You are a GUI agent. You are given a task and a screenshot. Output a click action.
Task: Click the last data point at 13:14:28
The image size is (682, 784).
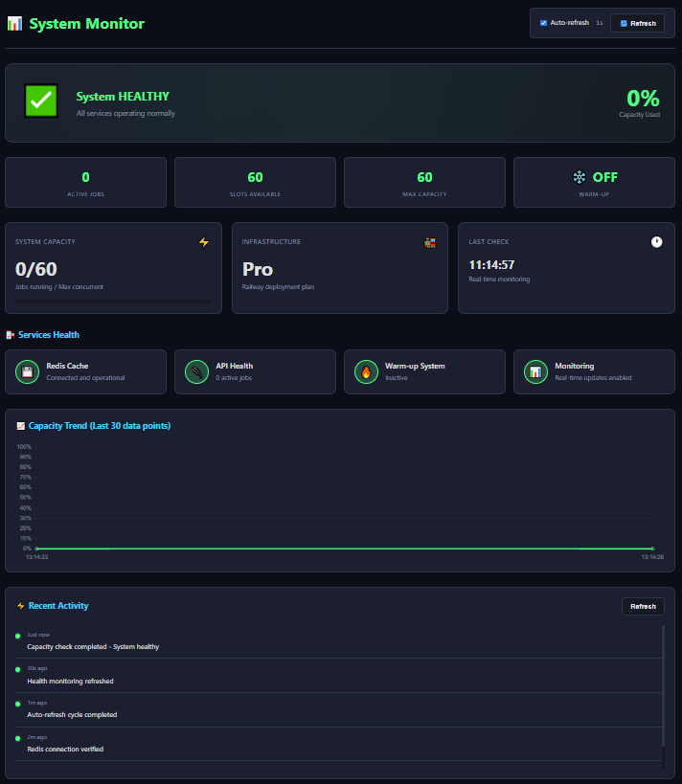click(x=652, y=549)
